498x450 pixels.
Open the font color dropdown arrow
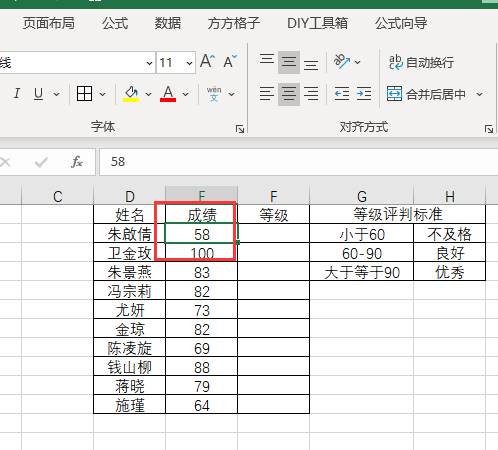(185, 94)
